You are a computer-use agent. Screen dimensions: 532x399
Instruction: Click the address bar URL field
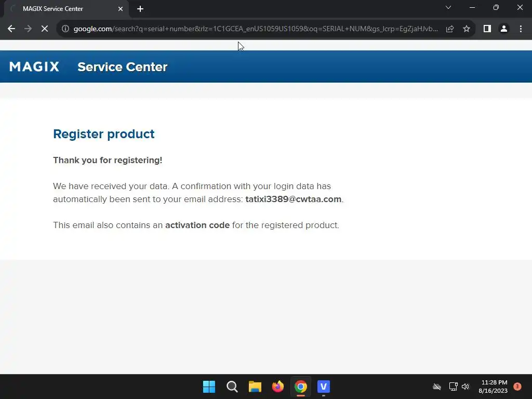coord(255,29)
